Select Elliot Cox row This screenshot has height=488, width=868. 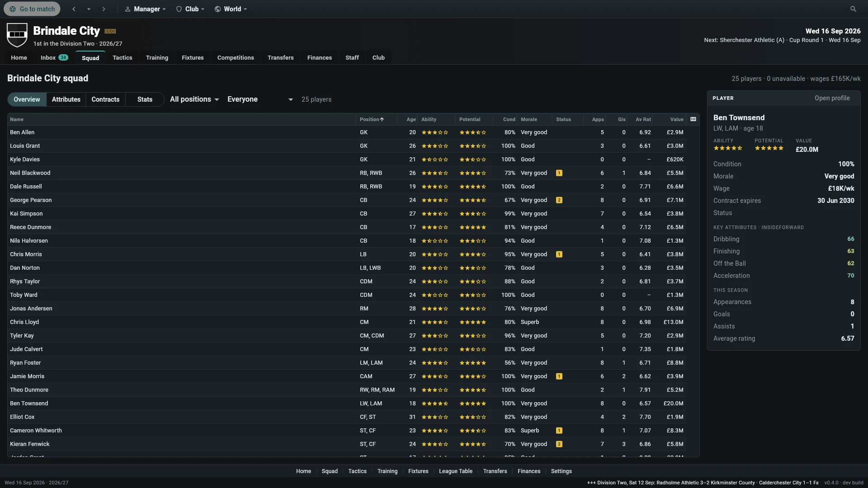click(x=347, y=417)
